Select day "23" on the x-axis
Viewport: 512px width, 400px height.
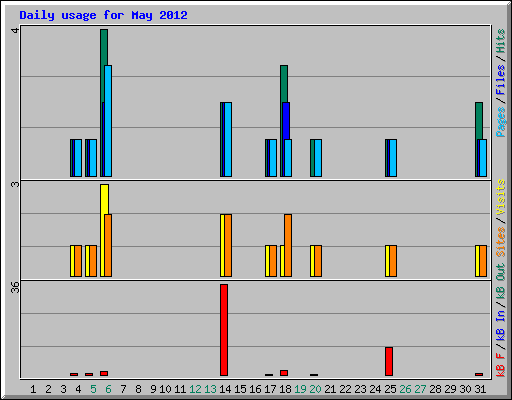pos(360,389)
